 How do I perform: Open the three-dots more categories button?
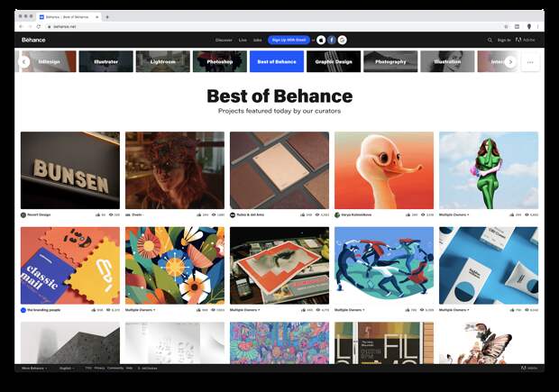click(x=530, y=62)
